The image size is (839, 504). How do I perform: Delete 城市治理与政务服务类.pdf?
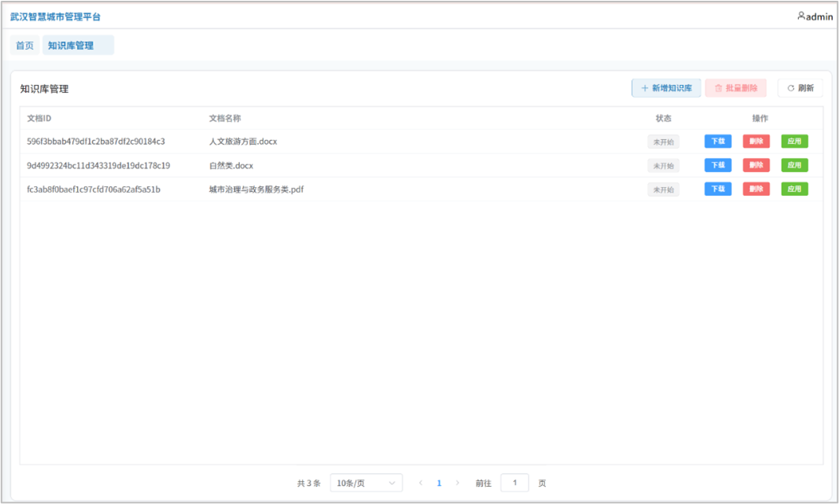(756, 189)
